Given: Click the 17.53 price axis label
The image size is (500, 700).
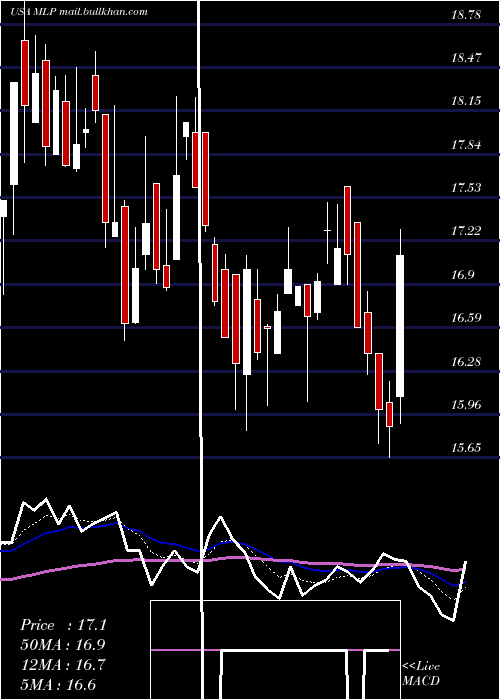Looking at the screenshot, I should click(x=466, y=188).
